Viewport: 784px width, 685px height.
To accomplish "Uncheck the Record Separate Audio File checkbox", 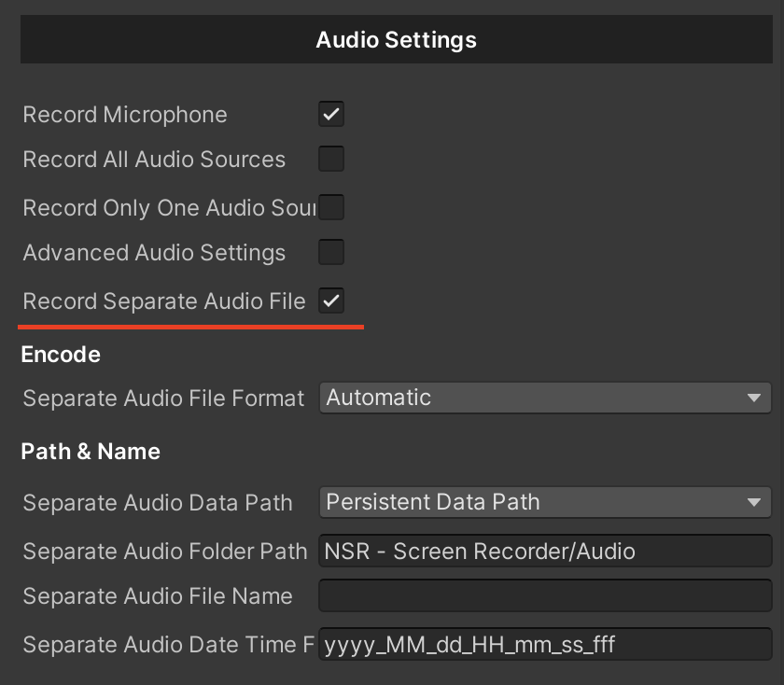I will coord(331,300).
